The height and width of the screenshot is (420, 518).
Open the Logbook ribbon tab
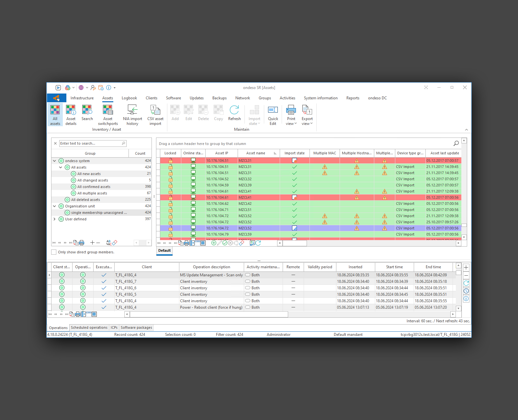pos(129,98)
